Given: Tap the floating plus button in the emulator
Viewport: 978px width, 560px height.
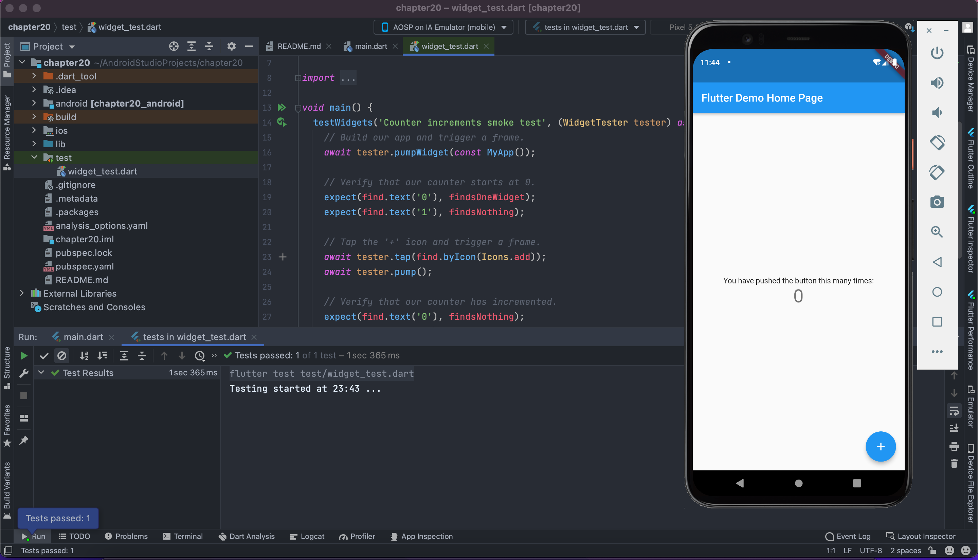Looking at the screenshot, I should 881,447.
